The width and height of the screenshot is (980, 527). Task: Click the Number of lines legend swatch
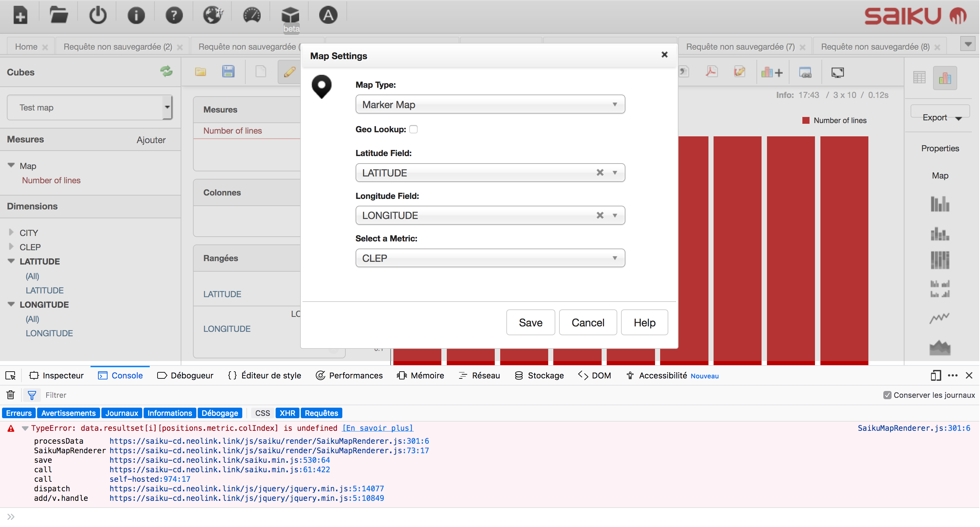coord(806,120)
